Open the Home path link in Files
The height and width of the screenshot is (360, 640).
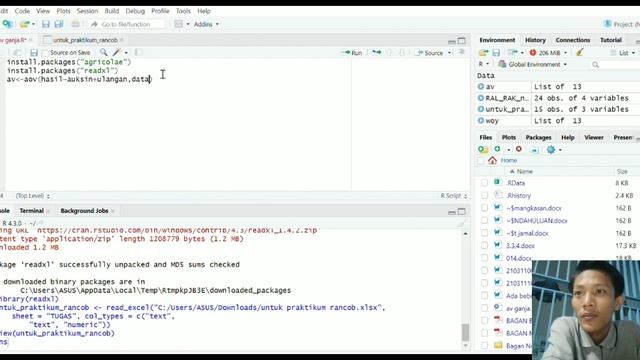[509, 160]
